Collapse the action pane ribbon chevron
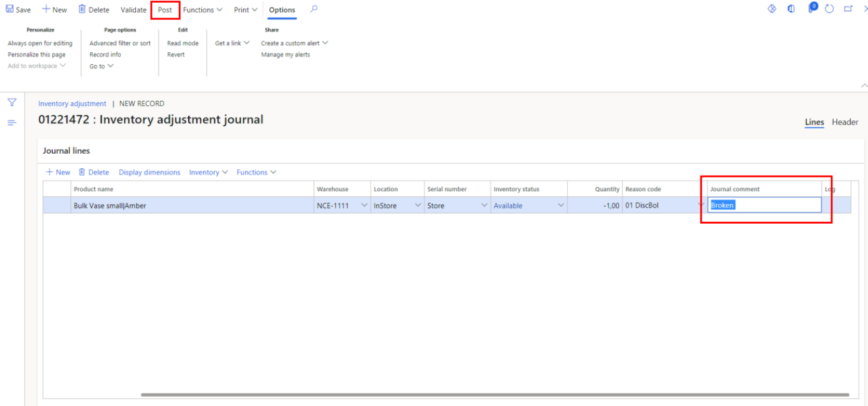Viewport: 868px width, 406px height. [x=864, y=85]
